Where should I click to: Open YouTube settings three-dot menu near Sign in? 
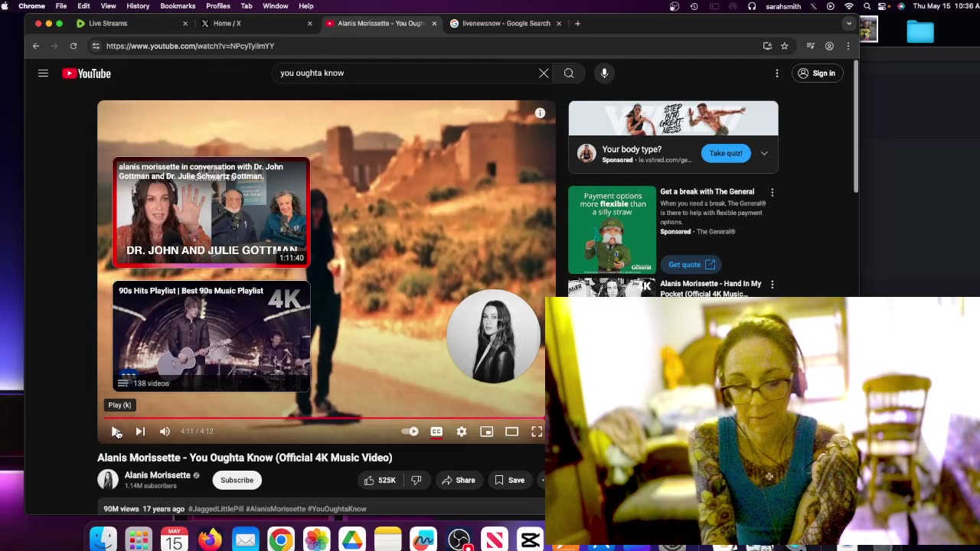coord(777,73)
